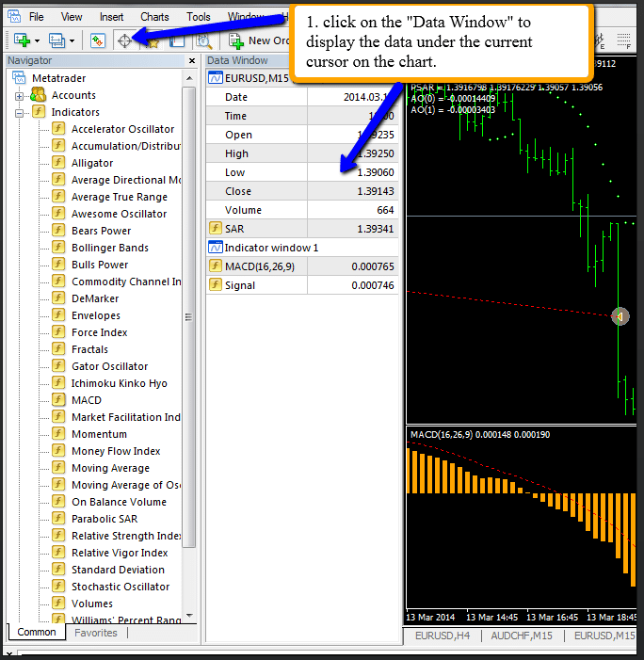Screen dimensions: 644x660
Task: Open the Charts menu
Action: (x=154, y=17)
